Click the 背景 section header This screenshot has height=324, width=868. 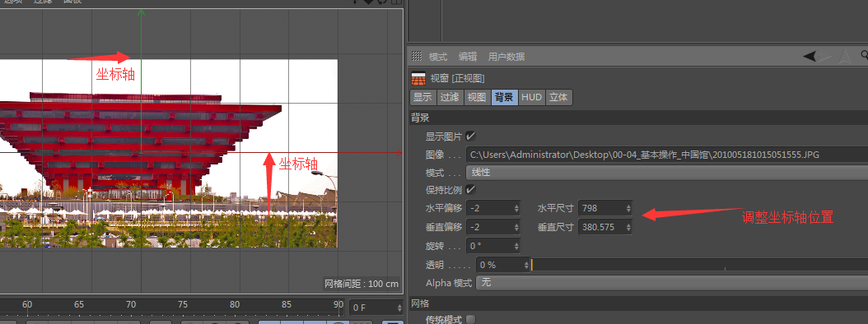click(638, 118)
